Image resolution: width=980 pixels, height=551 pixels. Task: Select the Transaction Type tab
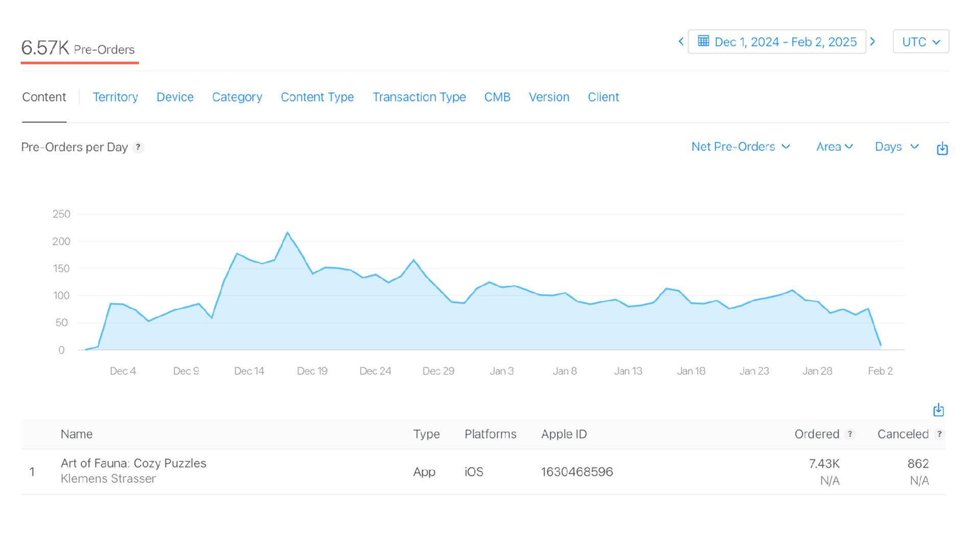419,97
